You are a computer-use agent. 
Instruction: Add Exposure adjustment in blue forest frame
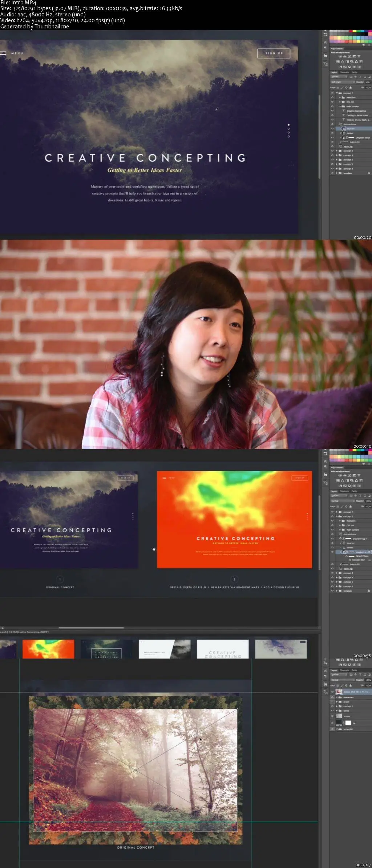(x=354, y=56)
